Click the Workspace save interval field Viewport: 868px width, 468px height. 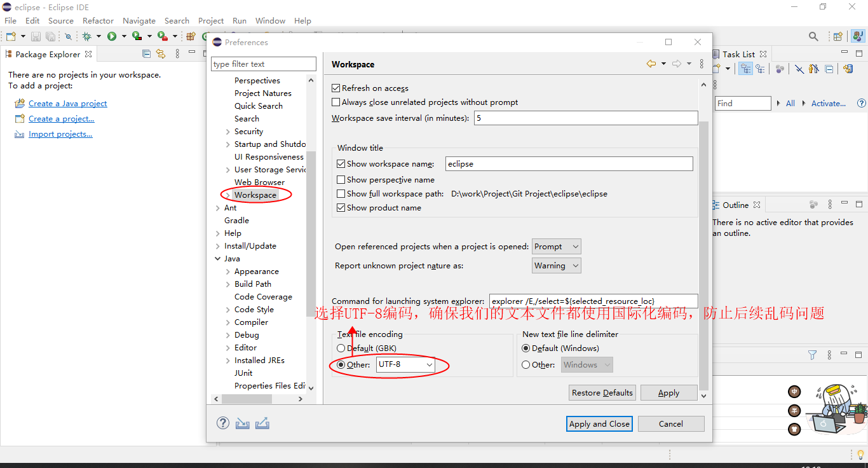(x=586, y=118)
